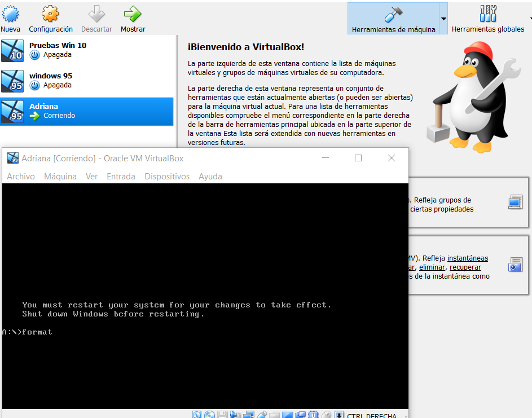This screenshot has height=418, width=532.
Task: Click floppy disk status icon
Action: 222,414
